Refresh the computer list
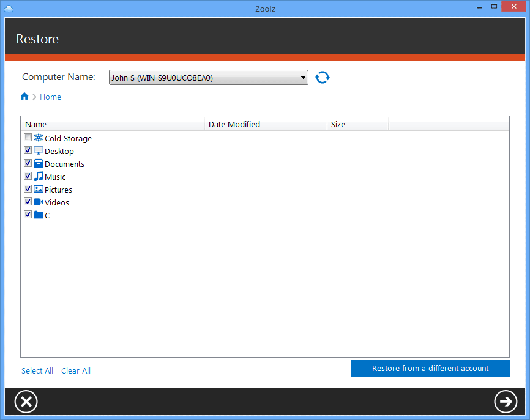 (323, 77)
